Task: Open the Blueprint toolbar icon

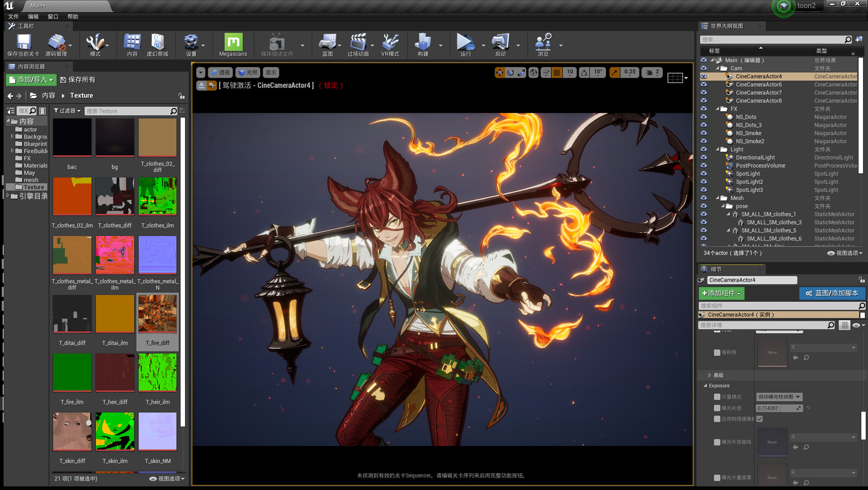Action: 327,44
